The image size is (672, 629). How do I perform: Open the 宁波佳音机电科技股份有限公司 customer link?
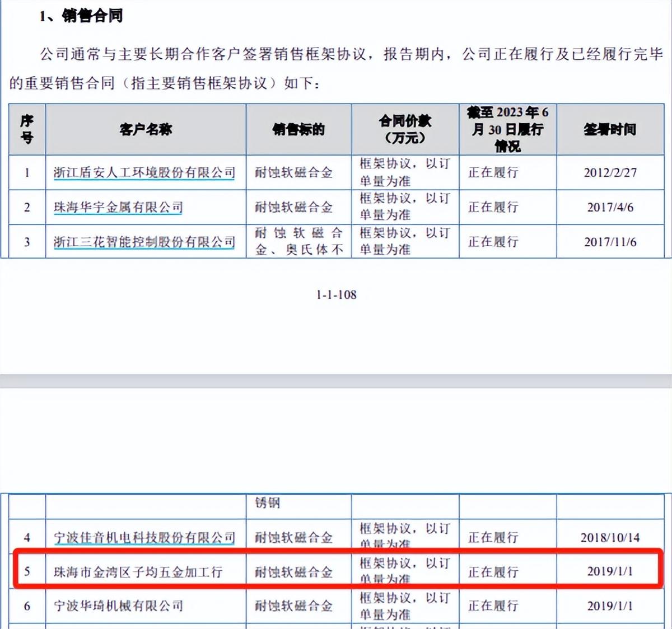coord(145,537)
